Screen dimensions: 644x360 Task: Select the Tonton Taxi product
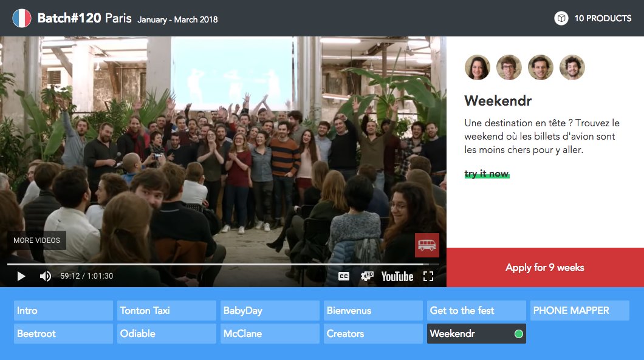(x=166, y=310)
